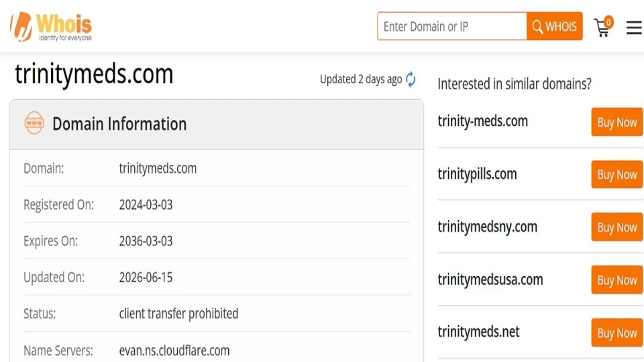The height and width of the screenshot is (362, 644).
Task: Click the Whois logo
Action: tap(51, 27)
